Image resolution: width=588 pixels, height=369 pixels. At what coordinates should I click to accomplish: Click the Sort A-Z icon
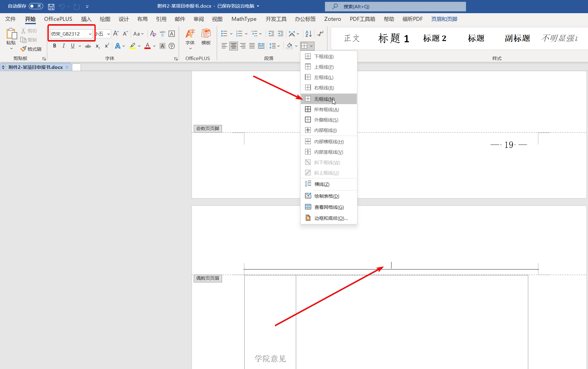pyautogui.click(x=308, y=34)
